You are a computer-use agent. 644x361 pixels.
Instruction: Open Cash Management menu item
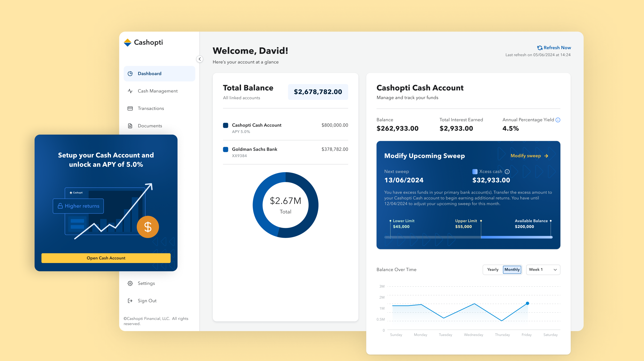(x=158, y=91)
